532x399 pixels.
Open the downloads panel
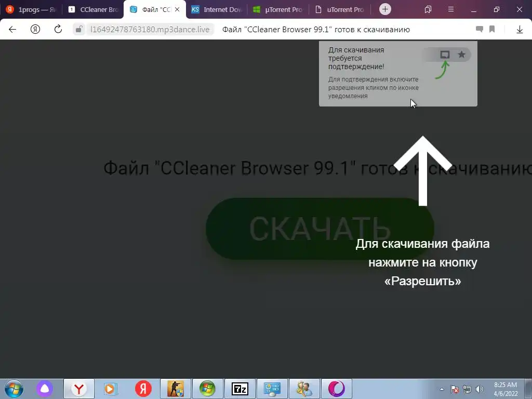point(520,30)
